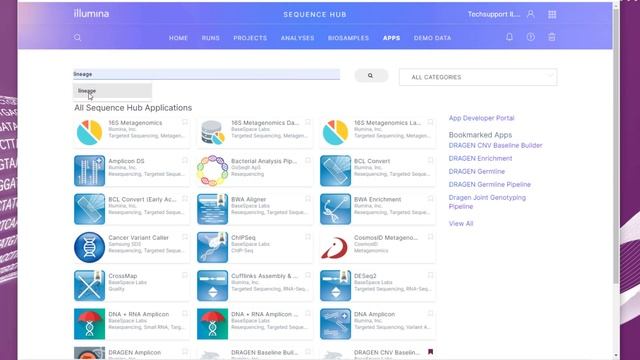Focus the app search input field
The width and height of the screenshot is (640, 360).
[x=207, y=74]
